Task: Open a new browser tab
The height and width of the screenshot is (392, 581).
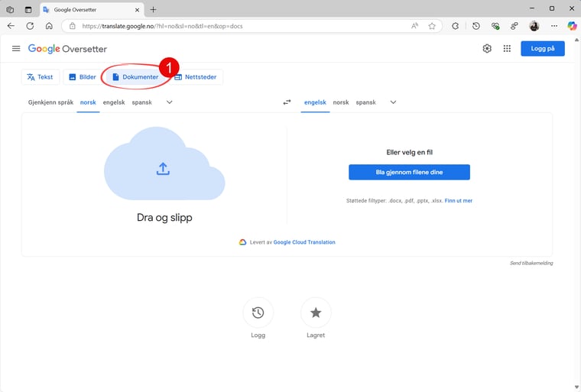Action: tap(153, 10)
